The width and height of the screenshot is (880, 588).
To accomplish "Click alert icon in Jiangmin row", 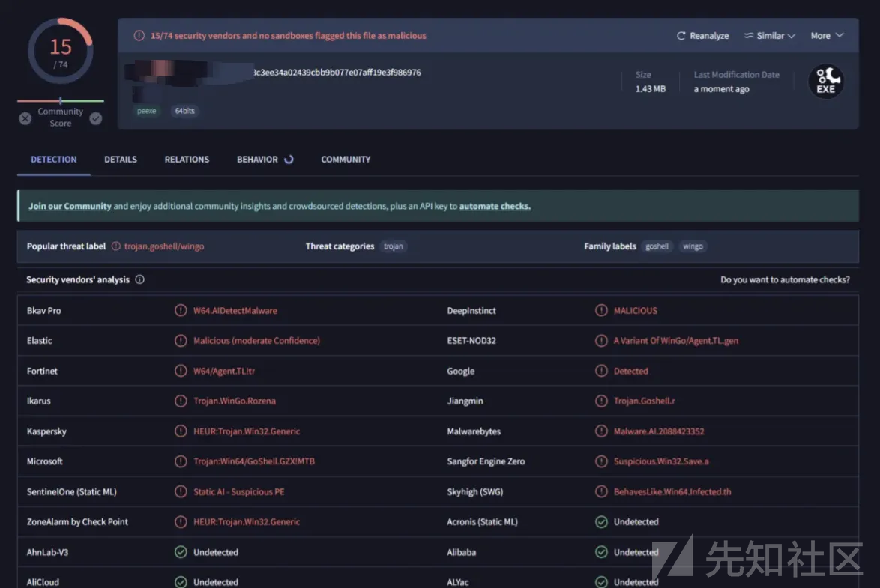I will (x=601, y=401).
